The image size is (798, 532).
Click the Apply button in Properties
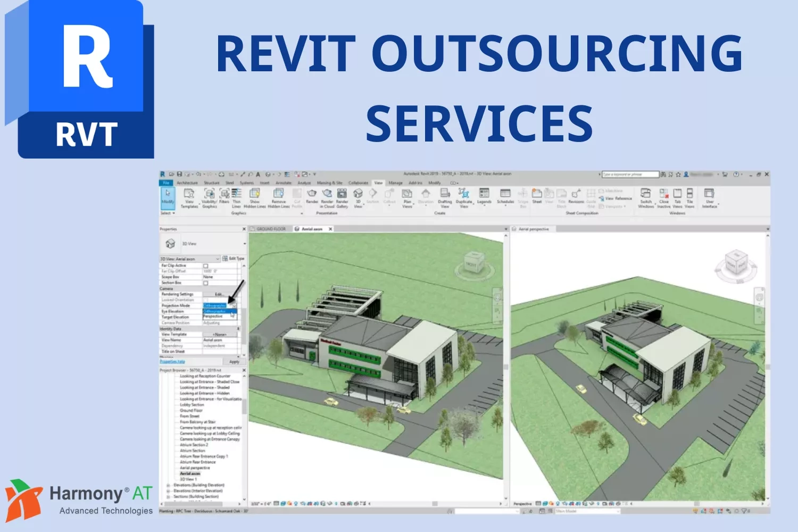pyautogui.click(x=234, y=362)
